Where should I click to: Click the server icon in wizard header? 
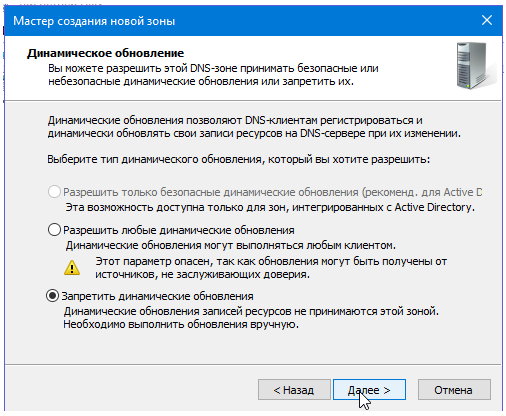click(x=475, y=66)
